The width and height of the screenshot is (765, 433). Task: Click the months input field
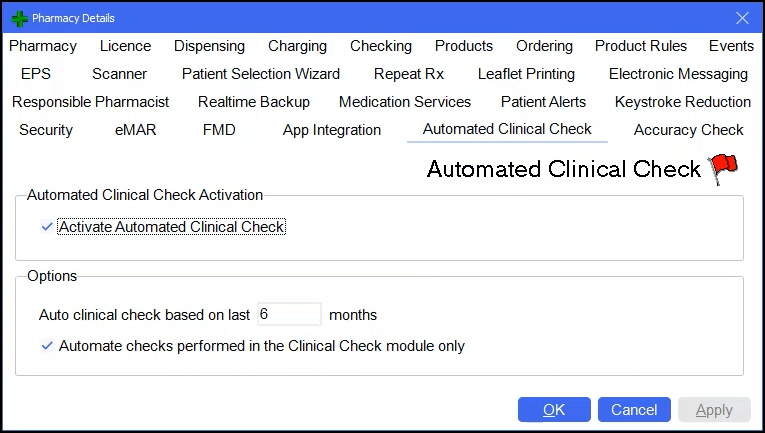(x=289, y=314)
